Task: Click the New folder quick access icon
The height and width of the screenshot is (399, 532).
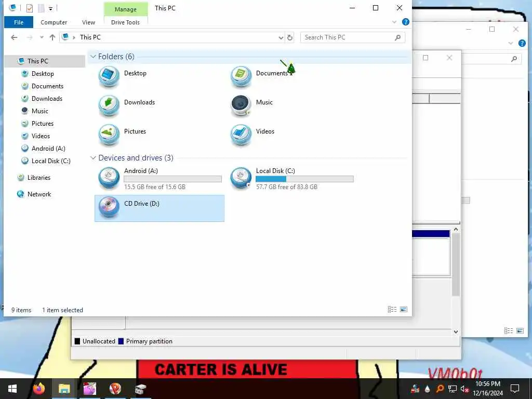Action: (41, 8)
